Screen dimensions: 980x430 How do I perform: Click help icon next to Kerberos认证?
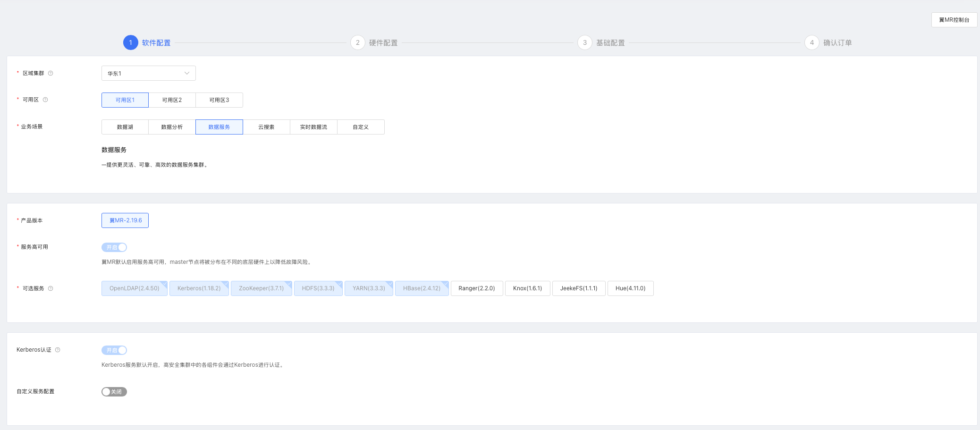pyautogui.click(x=58, y=350)
